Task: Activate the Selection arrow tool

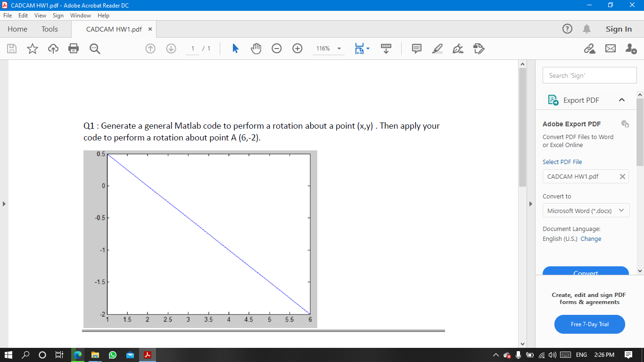Action: point(235,49)
